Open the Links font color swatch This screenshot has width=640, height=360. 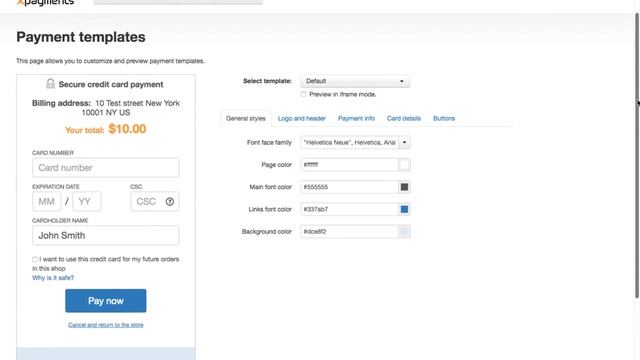click(404, 209)
